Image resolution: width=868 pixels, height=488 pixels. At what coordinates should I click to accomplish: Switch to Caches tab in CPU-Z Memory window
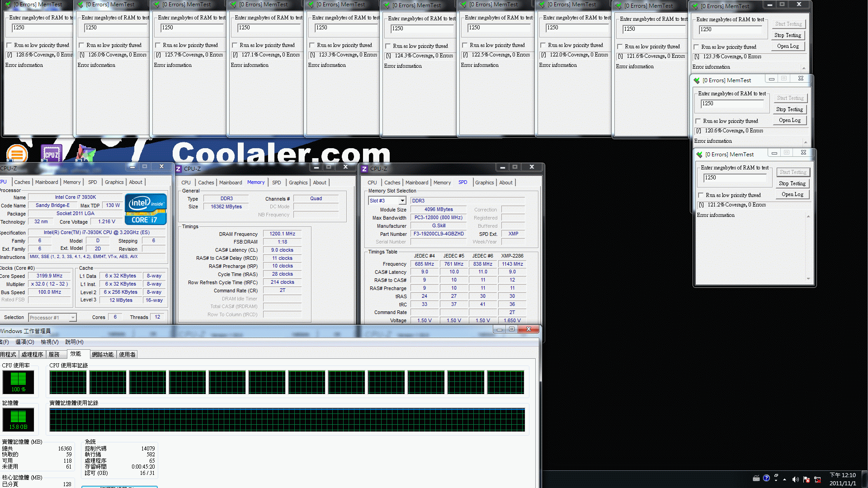pyautogui.click(x=206, y=183)
